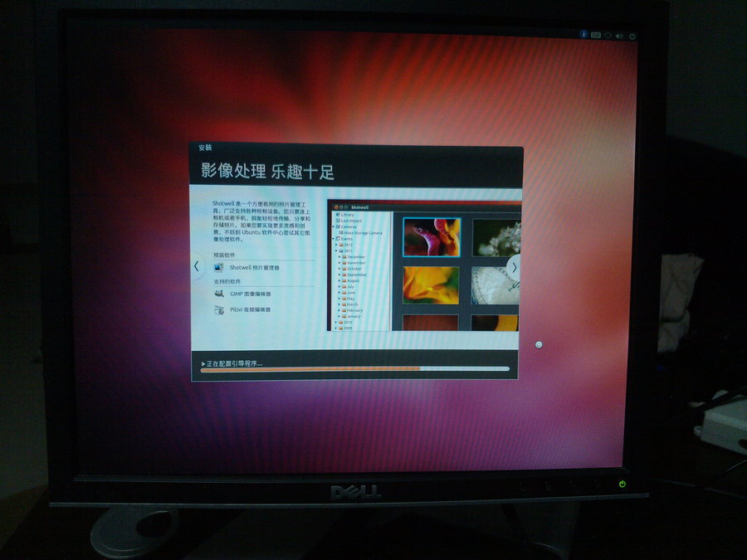747x560 pixels.
Task: Expand the 2010 events folder
Action: (337, 322)
